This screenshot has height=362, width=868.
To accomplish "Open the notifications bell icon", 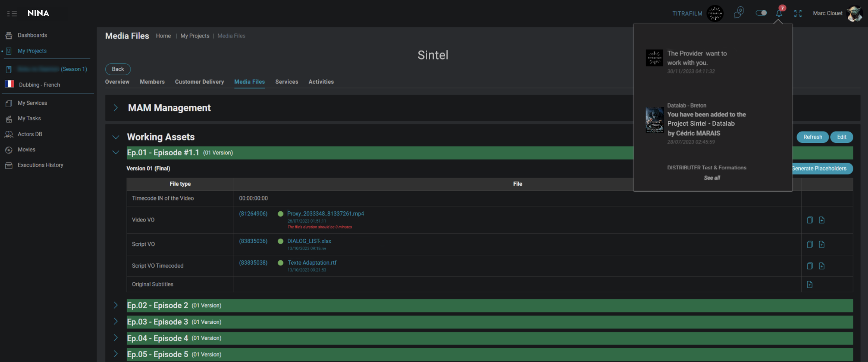I will tap(779, 13).
